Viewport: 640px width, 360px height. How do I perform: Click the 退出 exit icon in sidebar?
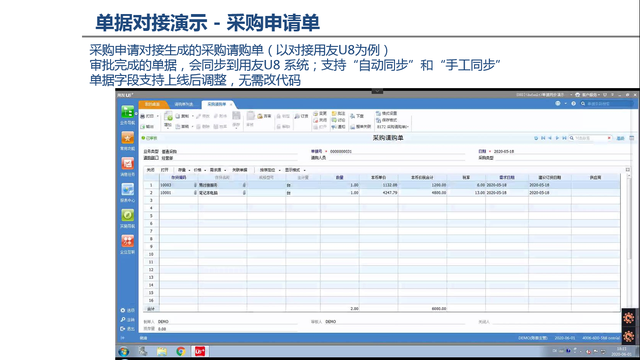tap(122, 329)
